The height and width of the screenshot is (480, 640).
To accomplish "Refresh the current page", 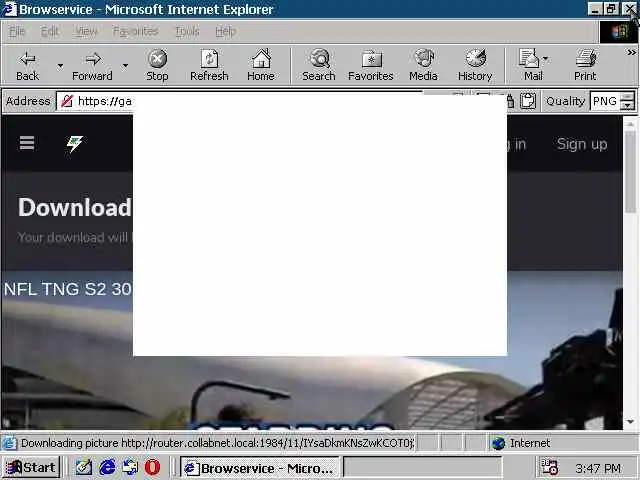I will (x=209, y=65).
